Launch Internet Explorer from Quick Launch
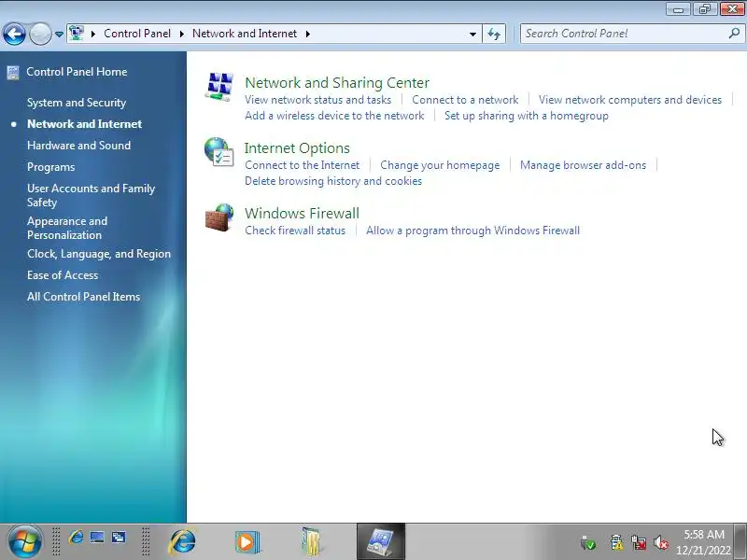Image resolution: width=747 pixels, height=560 pixels. 76,539
